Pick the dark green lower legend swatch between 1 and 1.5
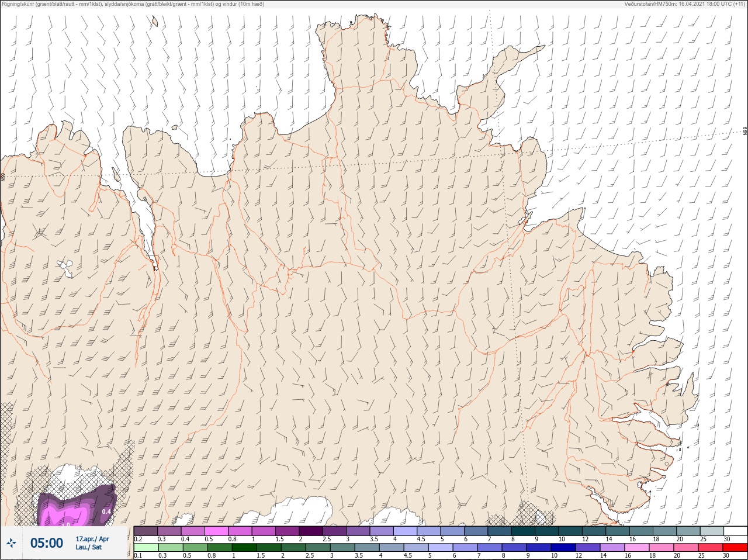 click(x=245, y=548)
